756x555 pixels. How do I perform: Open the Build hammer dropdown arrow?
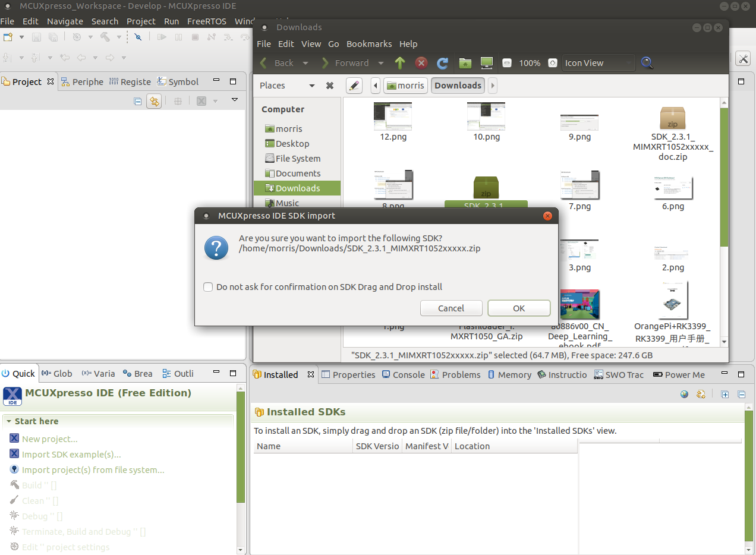pos(119,37)
